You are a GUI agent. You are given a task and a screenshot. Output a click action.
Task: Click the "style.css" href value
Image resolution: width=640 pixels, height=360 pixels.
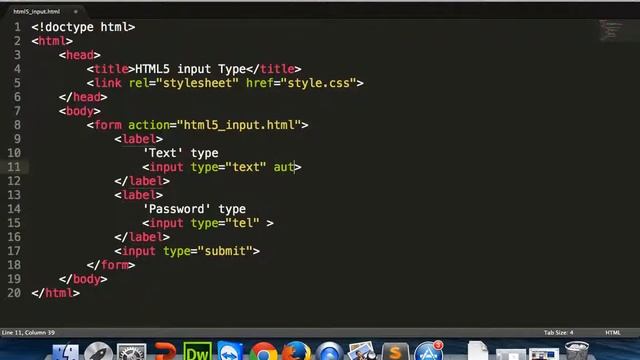click(318, 83)
